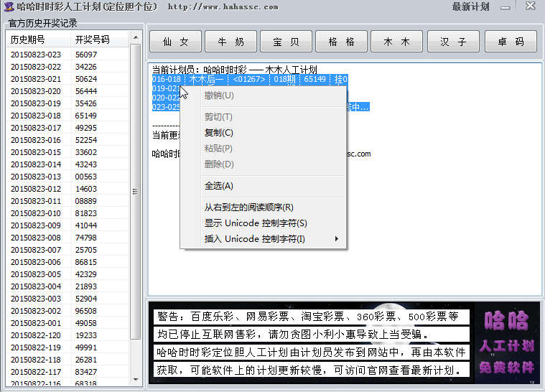The height and width of the screenshot is (392, 545).
Task: Select row 20150823-008 in history list
Action: 67,238
